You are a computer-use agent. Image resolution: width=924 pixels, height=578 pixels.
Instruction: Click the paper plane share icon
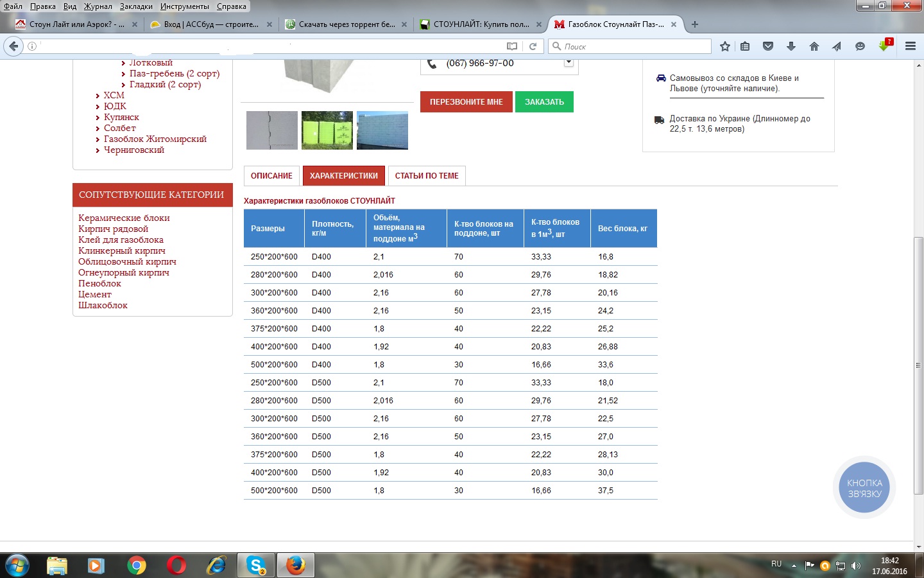pos(837,46)
